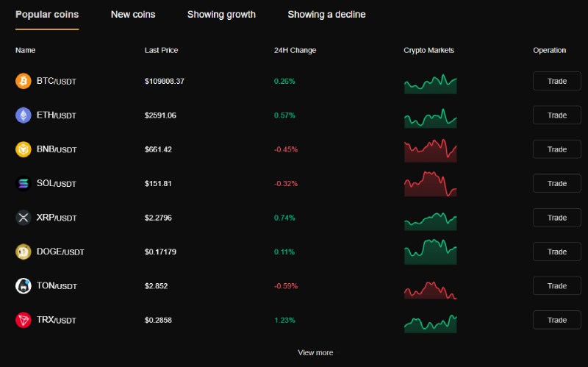Open the TON/USDT red sparkline chart
Viewport: 588px width, 367px height.
(431, 290)
